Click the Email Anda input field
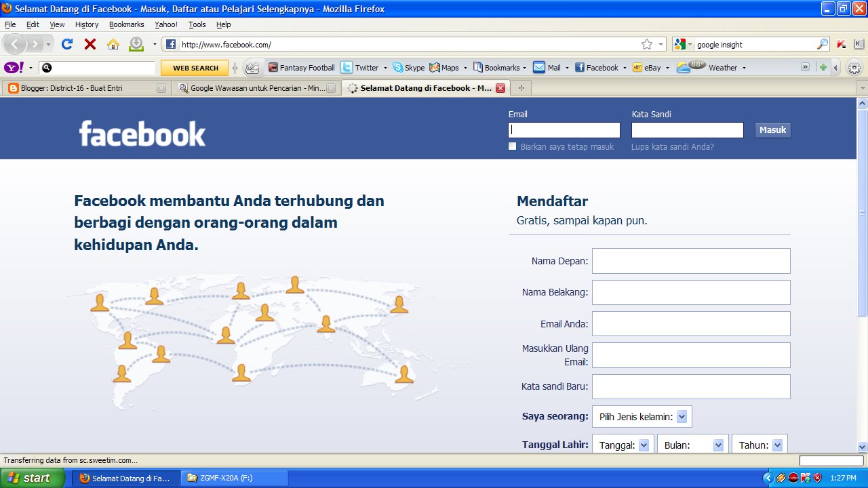The height and width of the screenshot is (488, 868). pyautogui.click(x=691, y=324)
